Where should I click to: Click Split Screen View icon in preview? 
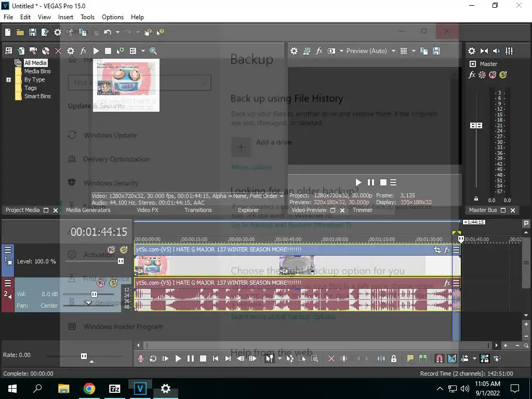[x=331, y=51]
